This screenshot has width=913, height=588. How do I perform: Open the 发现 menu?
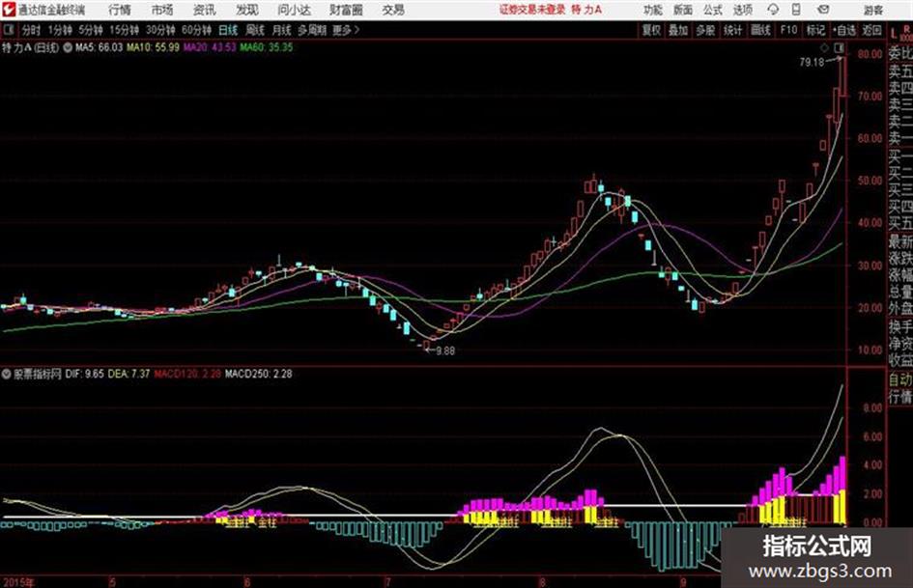pos(247,10)
